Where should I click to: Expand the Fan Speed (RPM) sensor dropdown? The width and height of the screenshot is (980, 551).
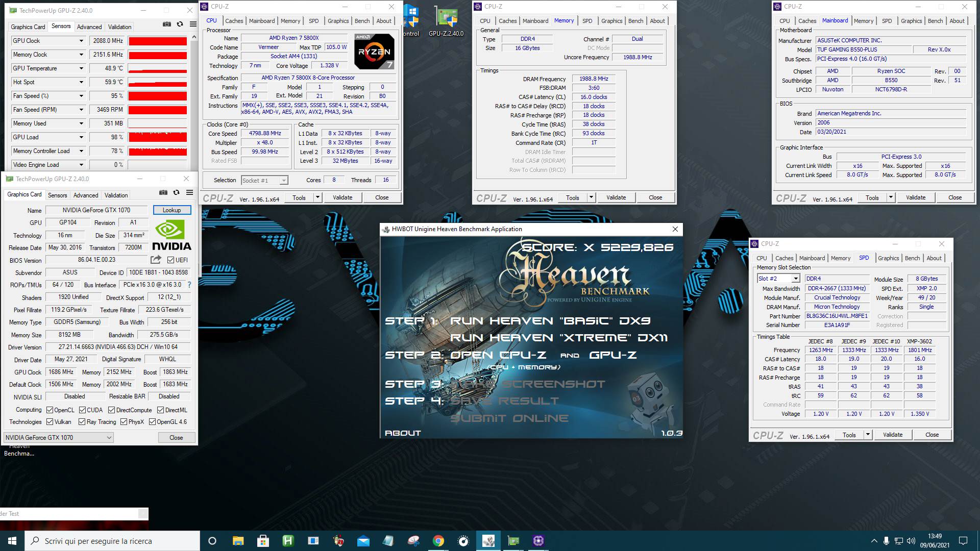click(81, 110)
